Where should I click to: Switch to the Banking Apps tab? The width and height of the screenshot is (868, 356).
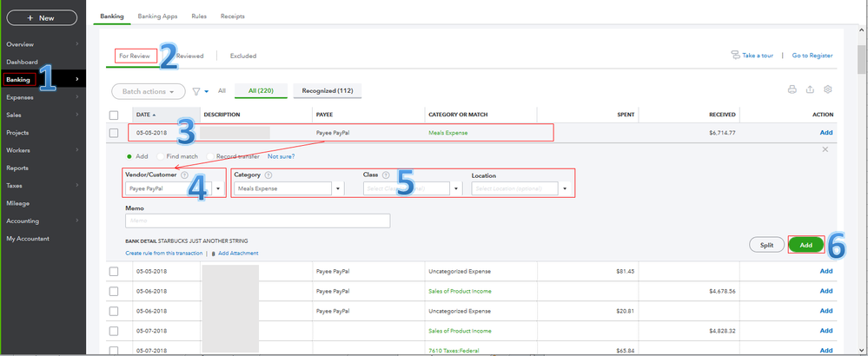(x=158, y=16)
